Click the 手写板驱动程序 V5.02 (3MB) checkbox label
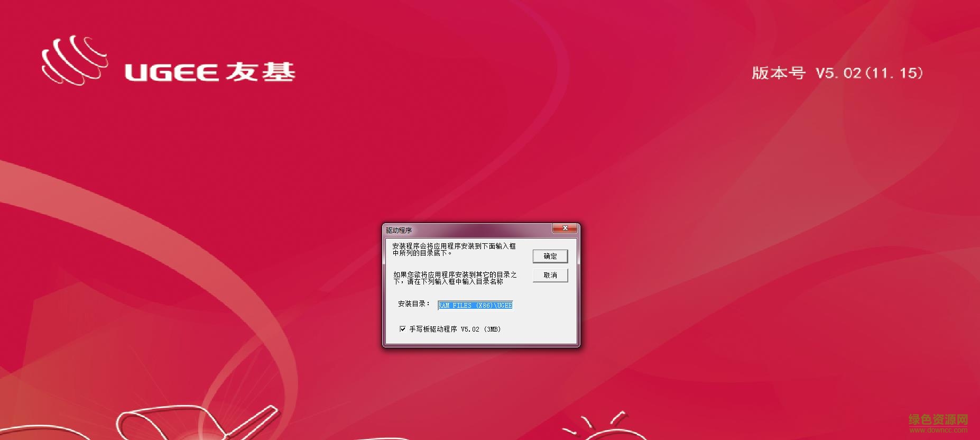The height and width of the screenshot is (440, 980). tap(455, 329)
